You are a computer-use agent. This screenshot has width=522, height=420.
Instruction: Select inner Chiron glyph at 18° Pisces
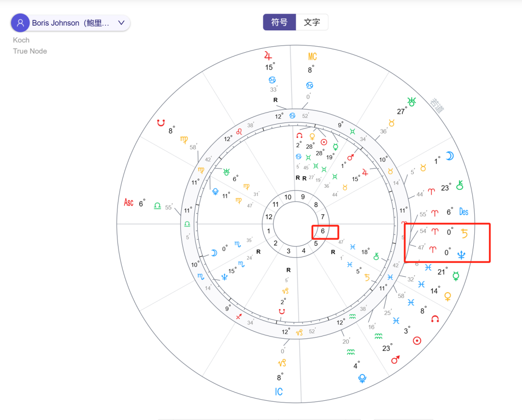(376, 256)
